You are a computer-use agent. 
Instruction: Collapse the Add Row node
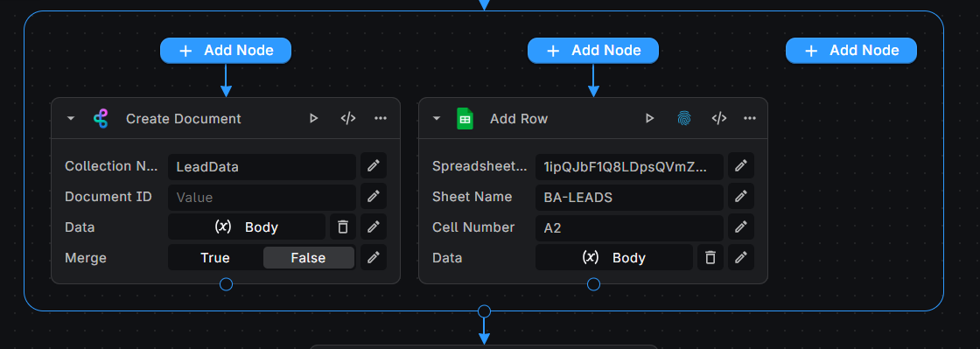(437, 118)
